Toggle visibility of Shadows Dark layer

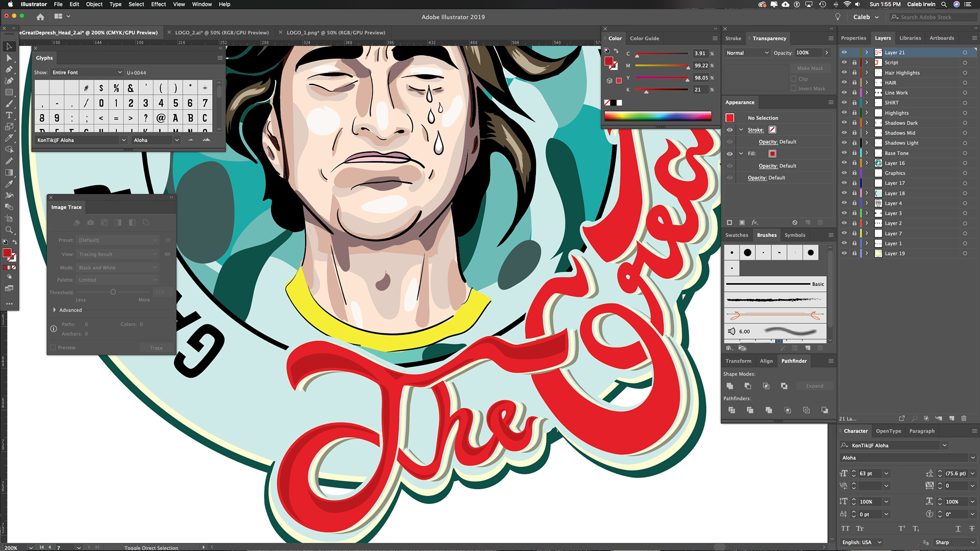click(844, 123)
